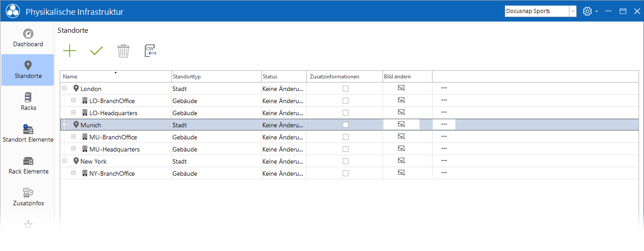Open the Dashboard sidebar section
The height and width of the screenshot is (251, 644).
[x=28, y=38]
